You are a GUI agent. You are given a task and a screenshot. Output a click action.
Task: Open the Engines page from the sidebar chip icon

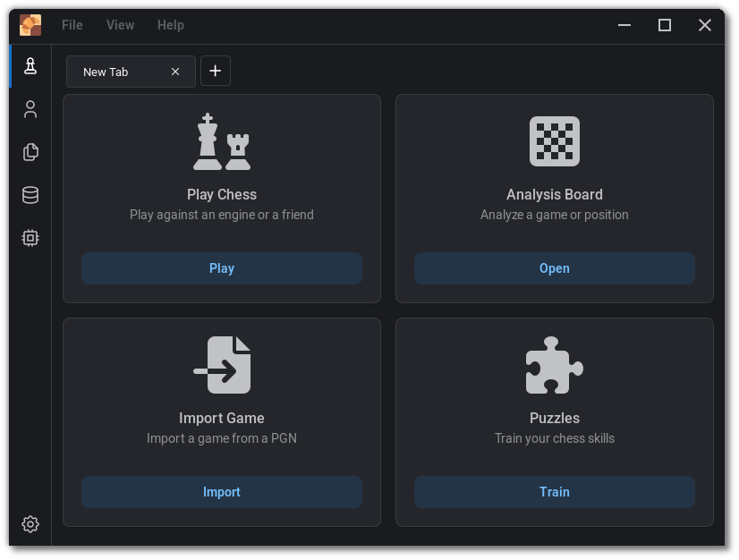click(x=30, y=238)
